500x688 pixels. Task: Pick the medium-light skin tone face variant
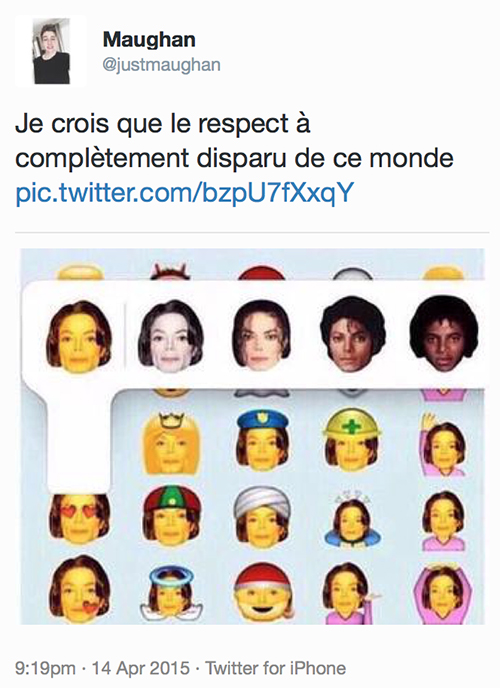tap(261, 336)
